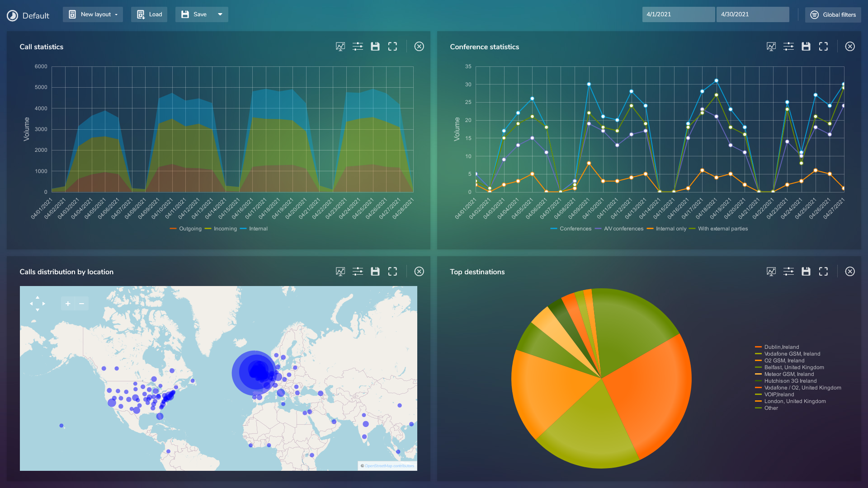Open filter settings for Calls distribution by location
The height and width of the screenshot is (488, 868).
tap(358, 271)
